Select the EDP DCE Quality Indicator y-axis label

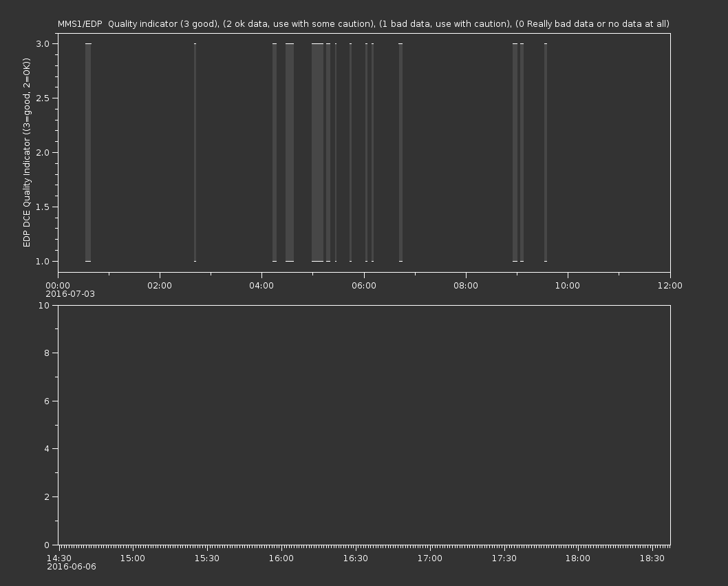(x=26, y=152)
